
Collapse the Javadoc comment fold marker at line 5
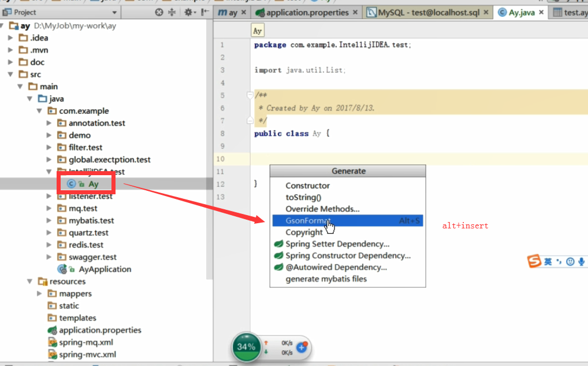[250, 95]
